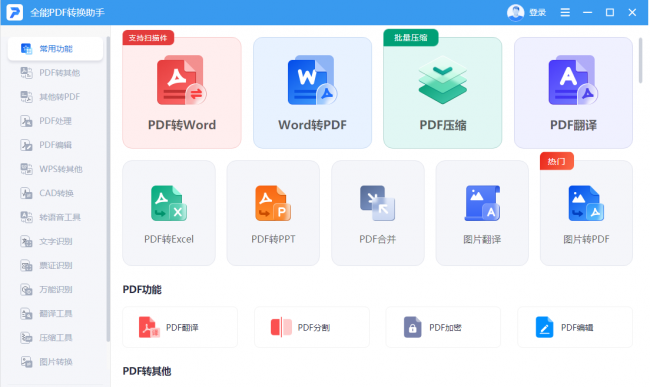The image size is (650, 387).
Task: Click the PDF合并 label
Action: click(x=377, y=239)
